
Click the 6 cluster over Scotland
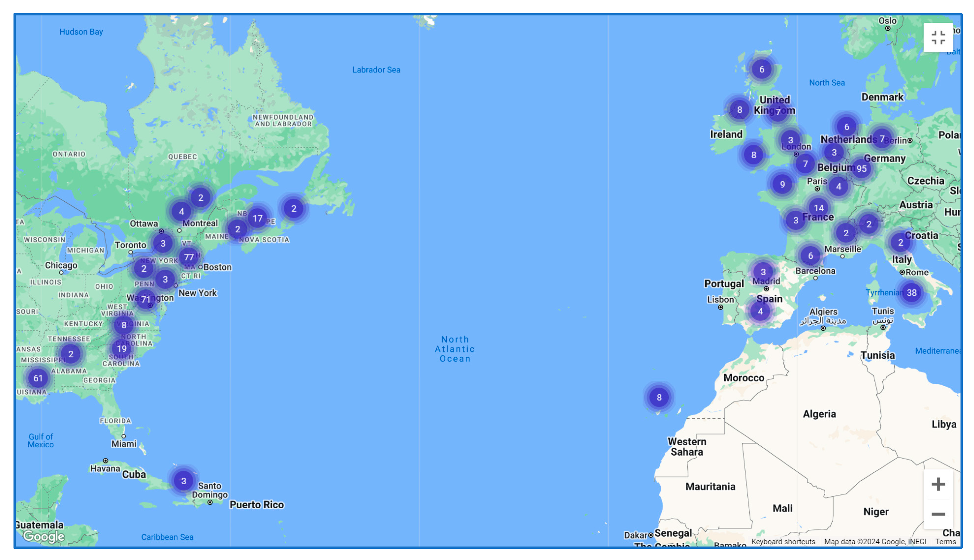point(761,69)
